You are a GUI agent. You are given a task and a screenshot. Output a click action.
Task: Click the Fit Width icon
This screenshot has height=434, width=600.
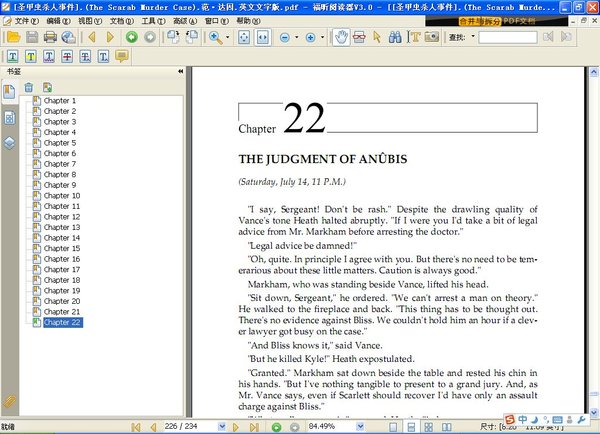(x=262, y=37)
